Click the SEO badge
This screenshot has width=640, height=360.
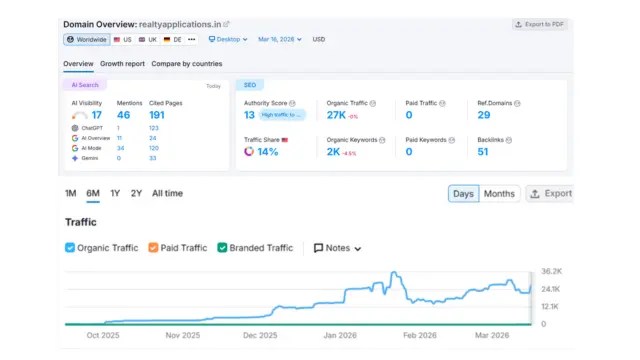click(250, 85)
